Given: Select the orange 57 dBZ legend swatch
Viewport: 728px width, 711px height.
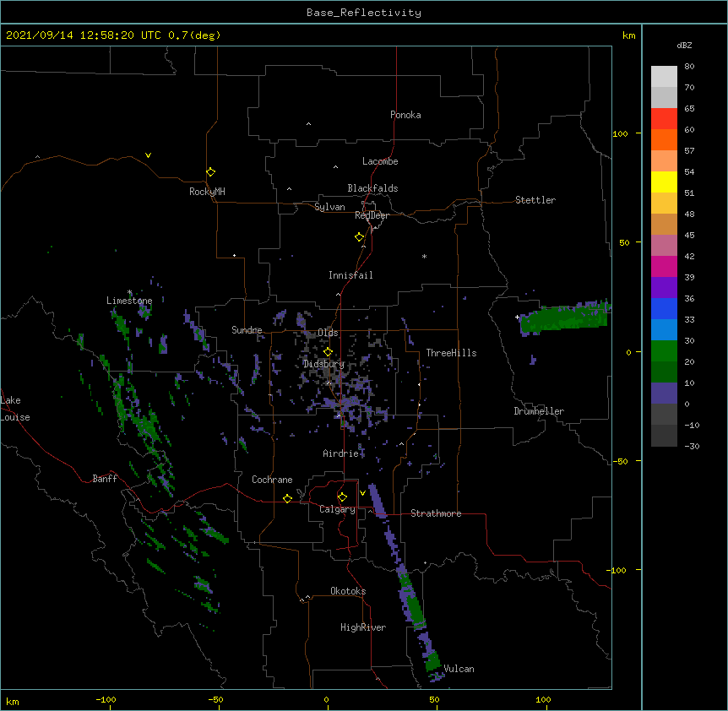Looking at the screenshot, I should pyautogui.click(x=664, y=140).
